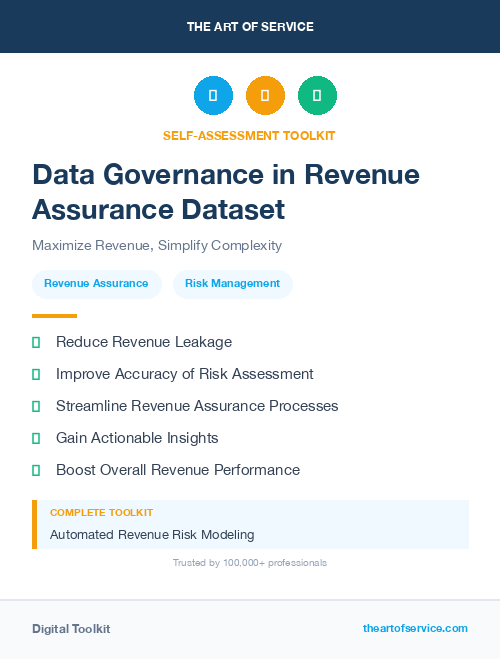Click Reduce Revenue Leakage text
Image resolution: width=500 pixels, height=659 pixels.
pyautogui.click(x=144, y=342)
